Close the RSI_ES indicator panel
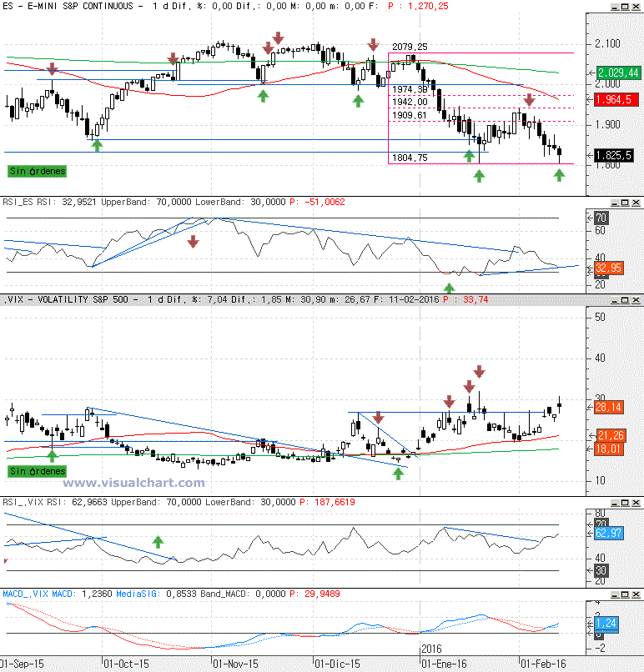The height and width of the screenshot is (672, 644). (636, 203)
